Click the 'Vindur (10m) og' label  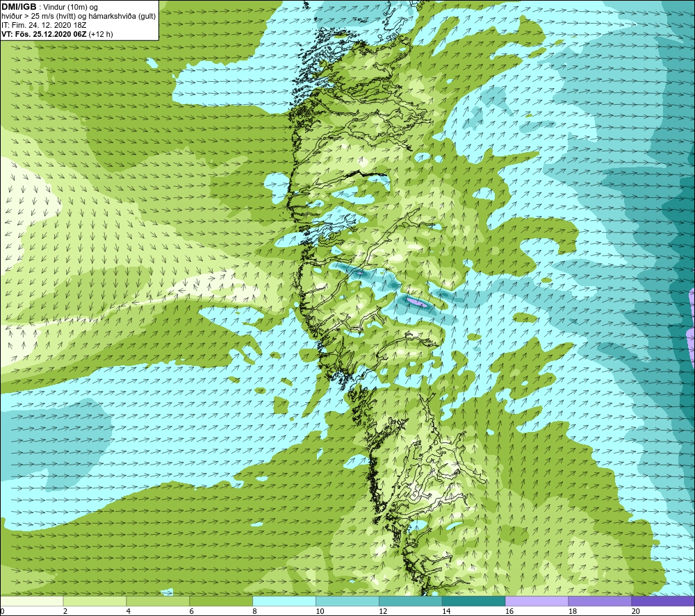pos(71,8)
